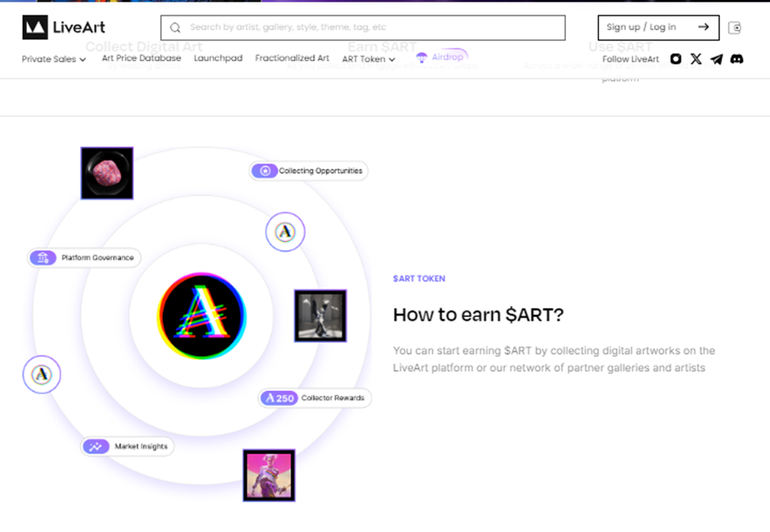
Task: Expand the ART Token dropdown
Action: coord(369,59)
